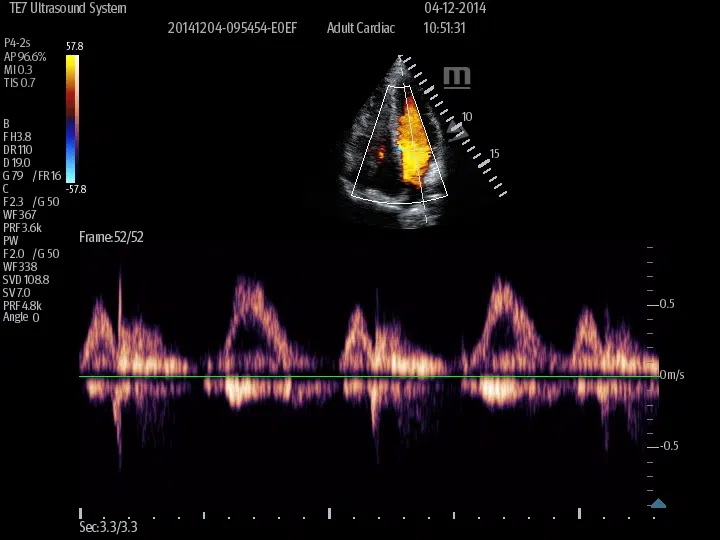Screen dimensions: 720x540
Task: Click the depth marker labeled 15
Action: [494, 154]
